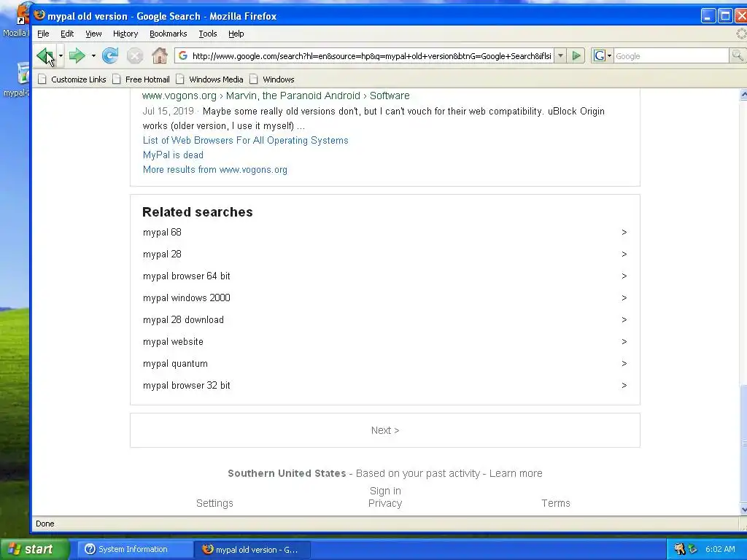The image size is (747, 560).
Task: Expand 'mypal browser 64 bit' arrow
Action: (x=624, y=276)
